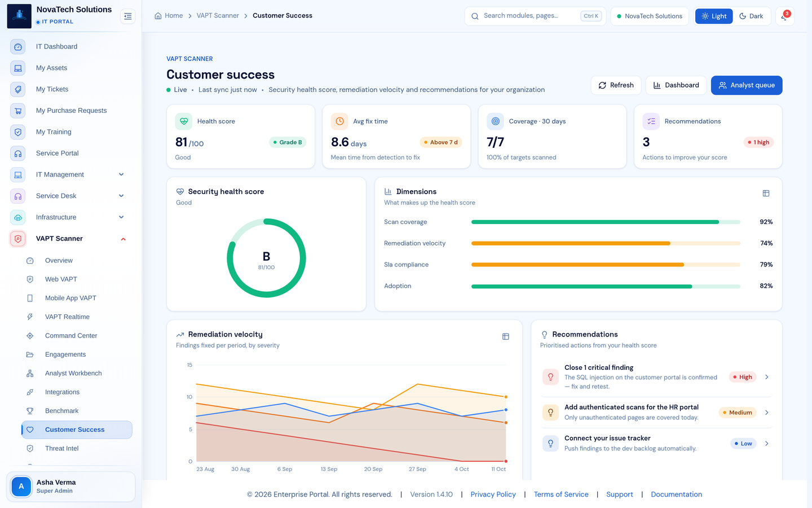This screenshot has width=812, height=508.
Task: Switch to Dark theme
Action: pyautogui.click(x=751, y=16)
